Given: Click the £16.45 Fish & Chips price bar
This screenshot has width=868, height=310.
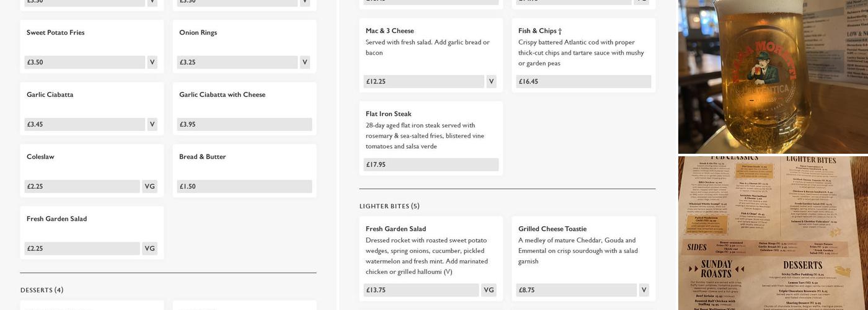Looking at the screenshot, I should coord(583,82).
